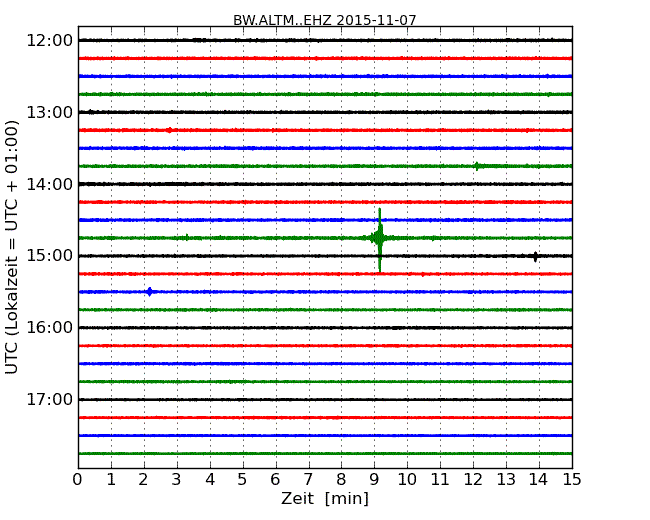Click the green event onset near minute 12

click(x=478, y=166)
